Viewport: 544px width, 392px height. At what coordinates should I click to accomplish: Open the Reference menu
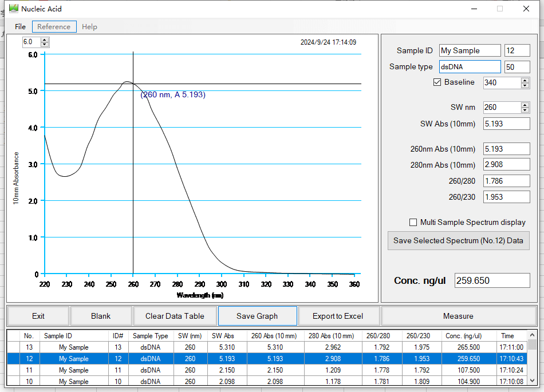pos(54,26)
